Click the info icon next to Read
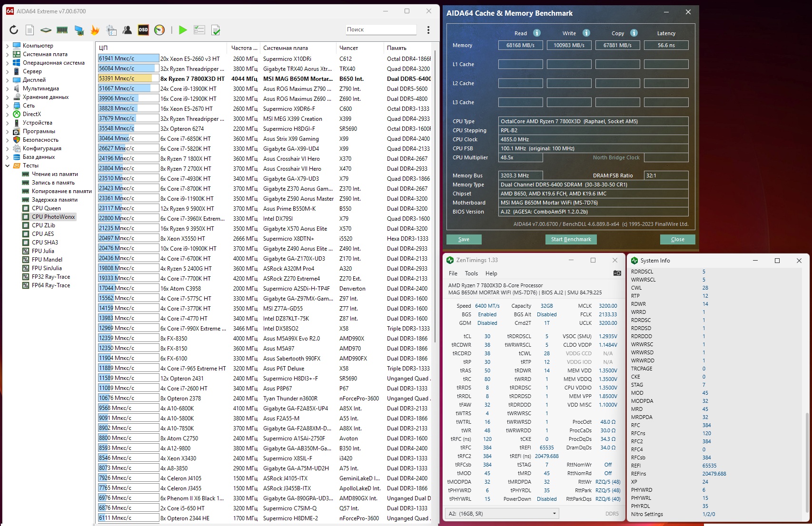The height and width of the screenshot is (526, 812). tap(536, 33)
